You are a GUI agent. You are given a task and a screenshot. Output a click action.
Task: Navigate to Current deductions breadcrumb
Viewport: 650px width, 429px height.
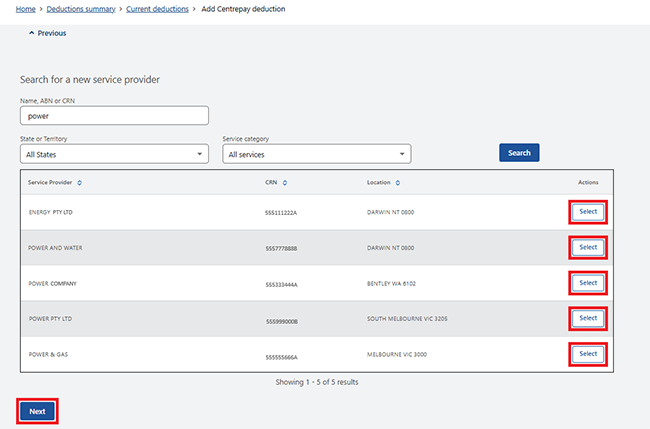pyautogui.click(x=159, y=9)
